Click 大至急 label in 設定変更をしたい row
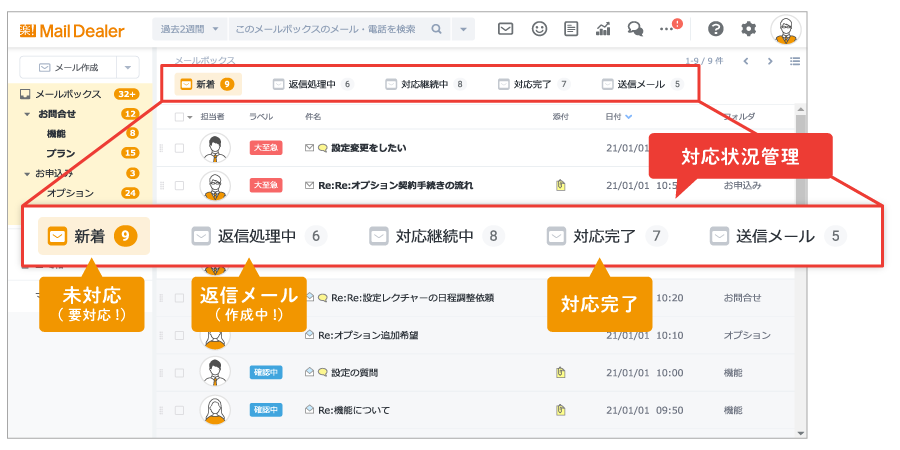Screen dimensions: 900x450 coord(266,148)
